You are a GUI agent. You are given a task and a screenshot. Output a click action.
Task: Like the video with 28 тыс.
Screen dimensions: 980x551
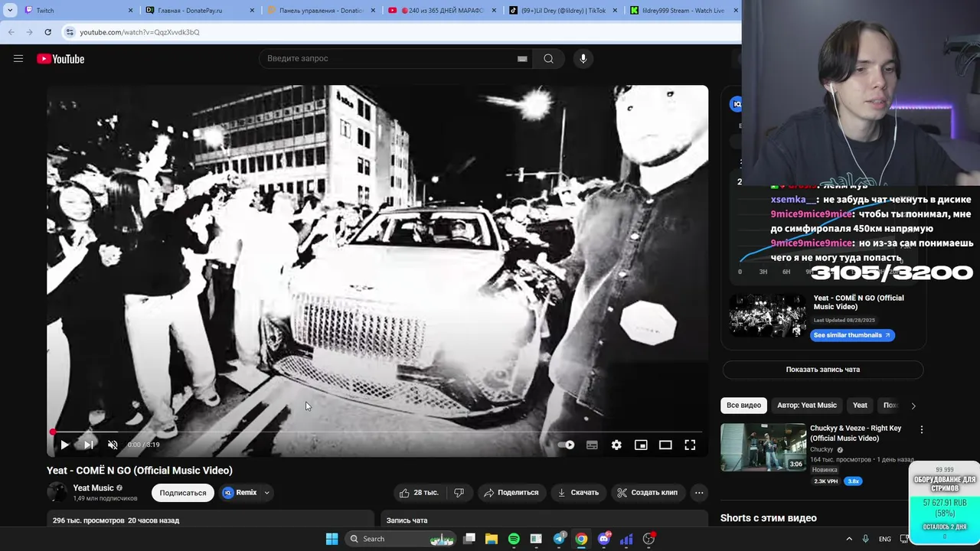coord(418,493)
